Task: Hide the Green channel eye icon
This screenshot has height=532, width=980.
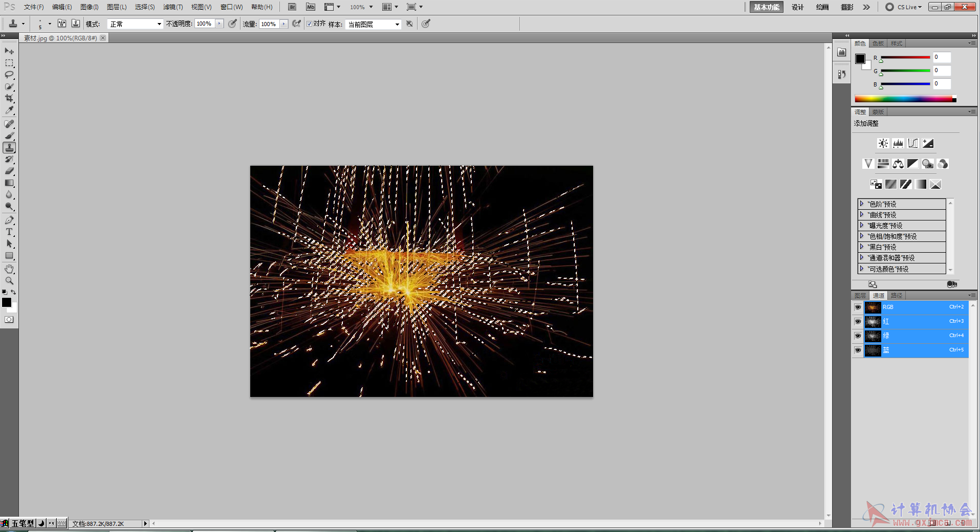Action: [x=858, y=336]
